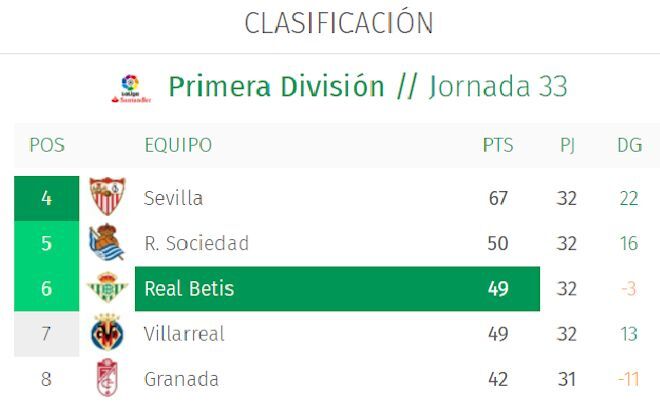Click the Real Betis crest icon

click(x=107, y=287)
